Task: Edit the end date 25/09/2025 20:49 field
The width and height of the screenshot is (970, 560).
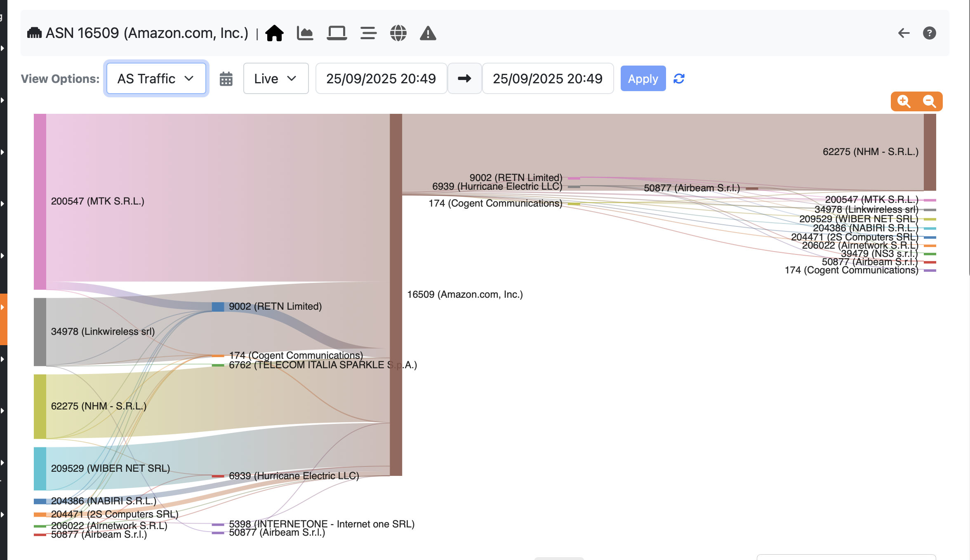Action: coord(548,78)
